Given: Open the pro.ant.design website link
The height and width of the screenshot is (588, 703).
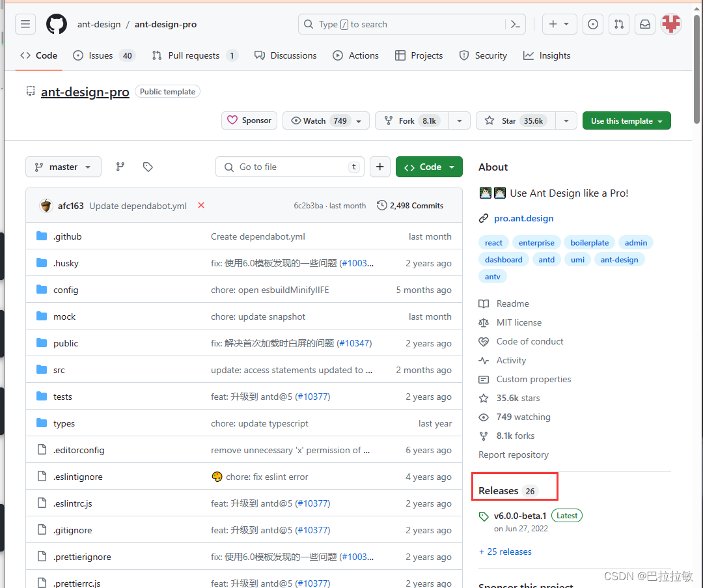Looking at the screenshot, I should (x=523, y=218).
